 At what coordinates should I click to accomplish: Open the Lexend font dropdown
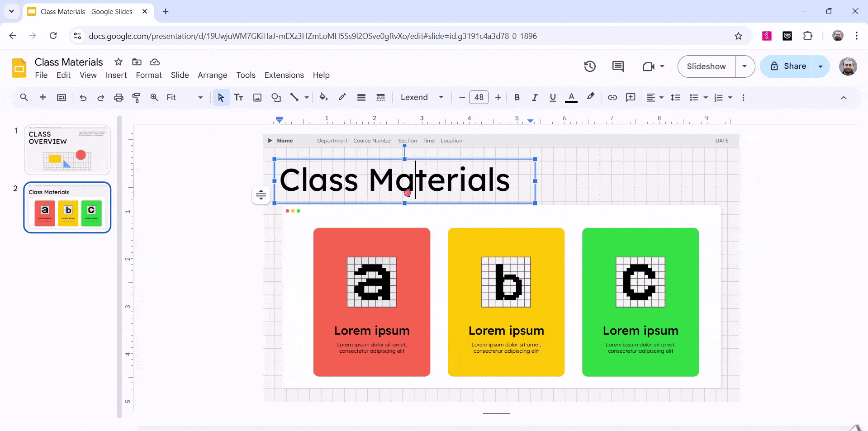[x=421, y=97]
